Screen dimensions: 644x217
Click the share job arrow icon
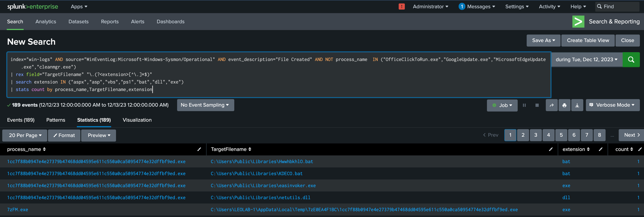tap(552, 105)
